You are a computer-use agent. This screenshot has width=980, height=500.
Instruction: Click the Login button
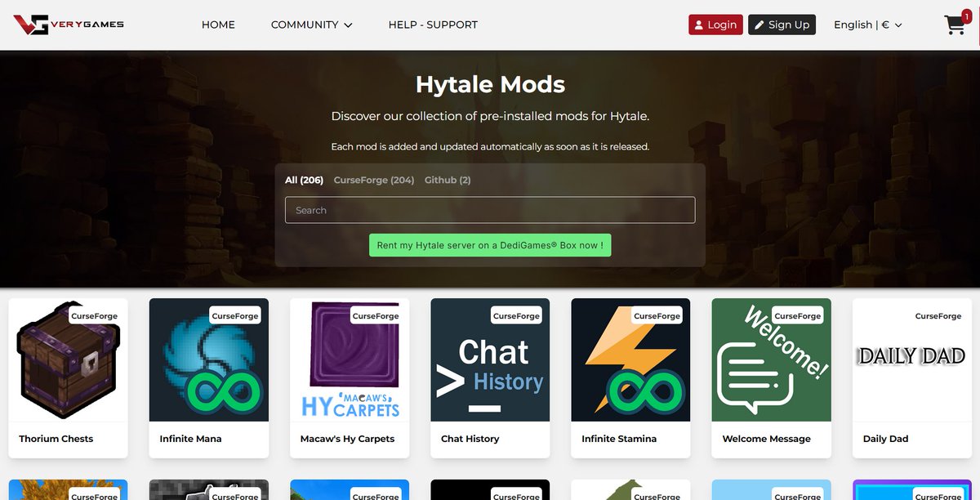click(715, 25)
